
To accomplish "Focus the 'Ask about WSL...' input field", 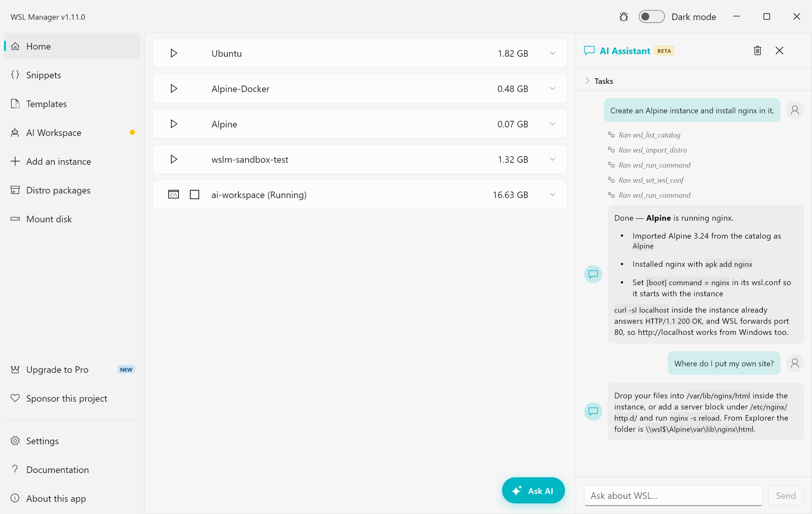I will click(673, 496).
